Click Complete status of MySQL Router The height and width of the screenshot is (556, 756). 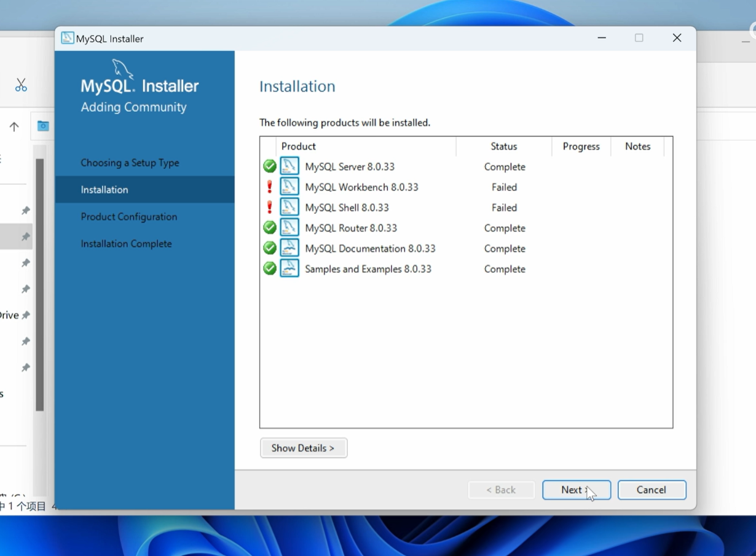tap(505, 228)
